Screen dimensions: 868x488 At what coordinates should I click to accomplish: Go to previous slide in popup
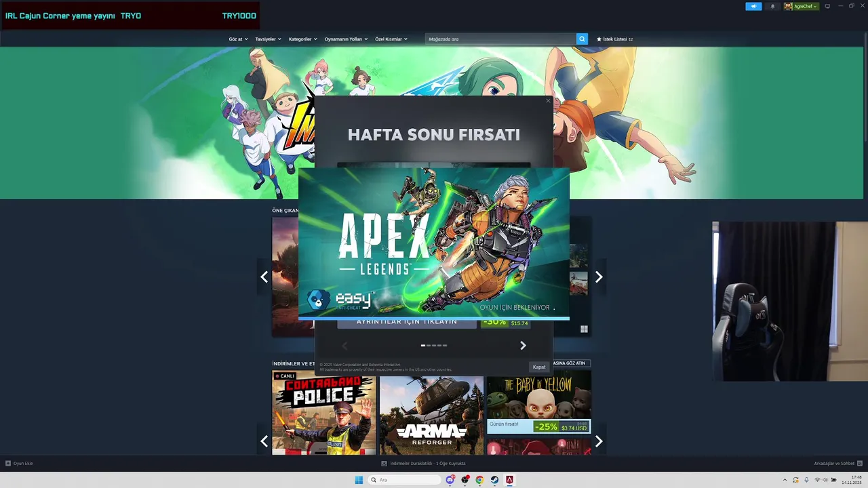coord(344,346)
